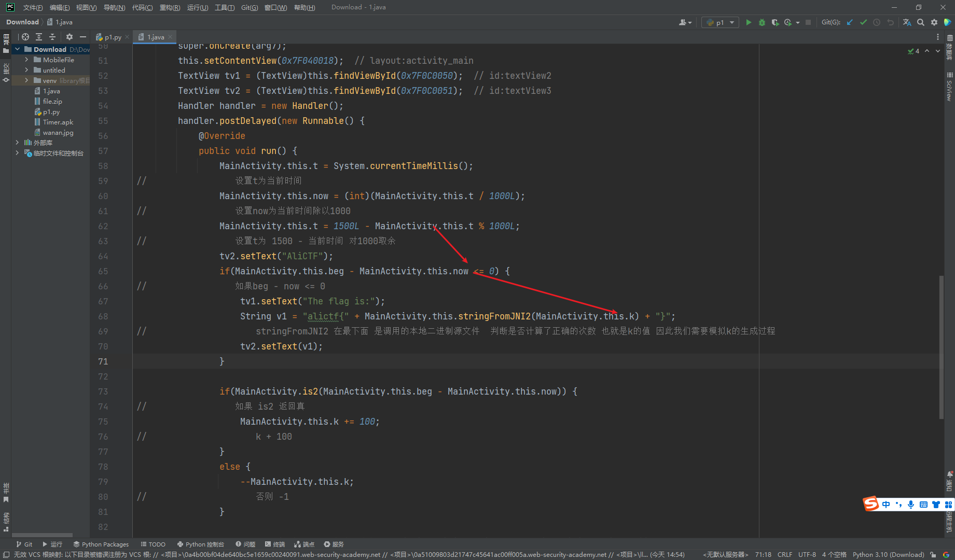Open Search Everywhere magnifier
955x560 pixels.
[921, 22]
